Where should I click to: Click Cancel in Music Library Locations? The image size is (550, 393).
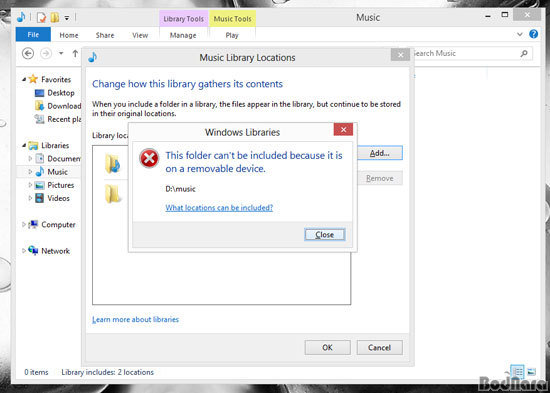click(x=380, y=347)
